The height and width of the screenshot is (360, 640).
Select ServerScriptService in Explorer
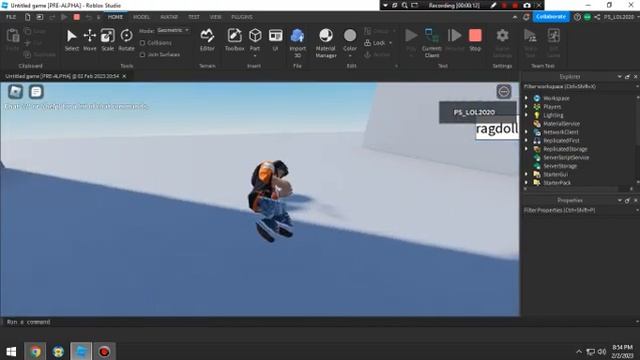click(x=566, y=158)
